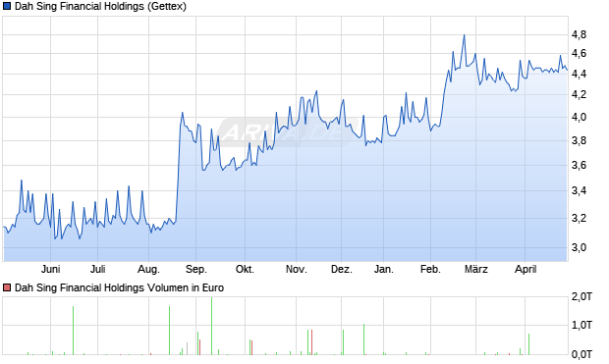Click the 3,0 price axis value

[580, 247]
